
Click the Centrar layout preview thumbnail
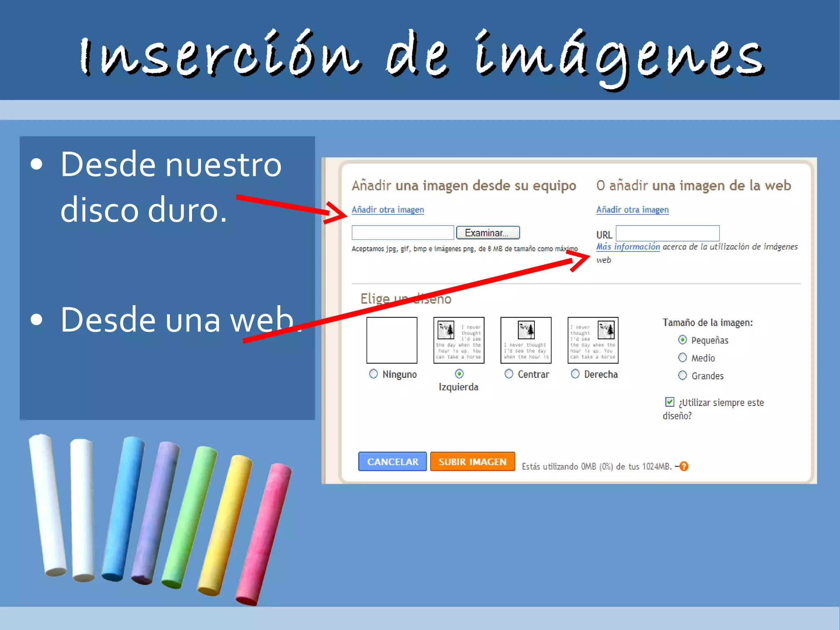pyautogui.click(x=526, y=340)
